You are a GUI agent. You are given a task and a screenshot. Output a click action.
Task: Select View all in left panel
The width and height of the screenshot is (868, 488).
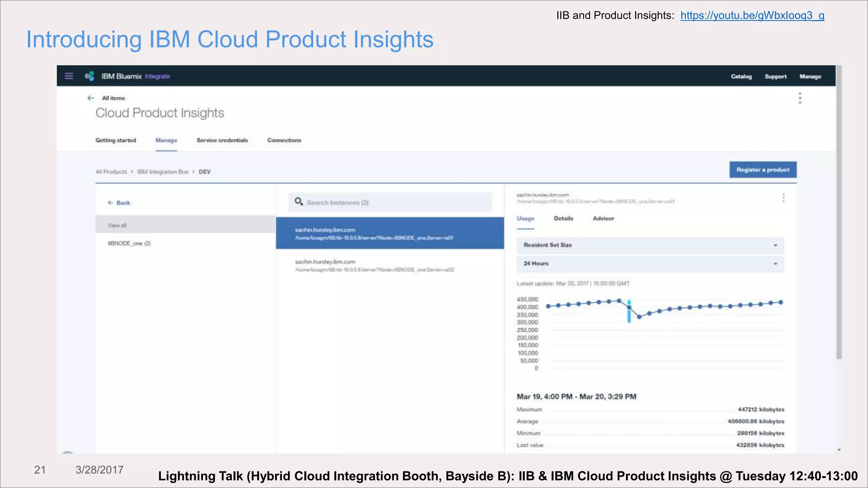click(x=186, y=225)
